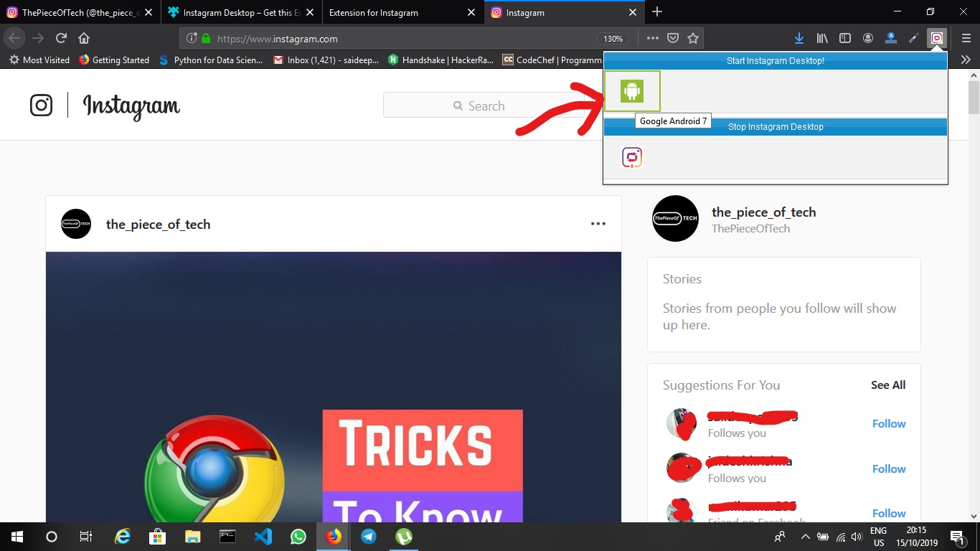The width and height of the screenshot is (980, 551).
Task: Open the Windows notification center
Action: 957,537
